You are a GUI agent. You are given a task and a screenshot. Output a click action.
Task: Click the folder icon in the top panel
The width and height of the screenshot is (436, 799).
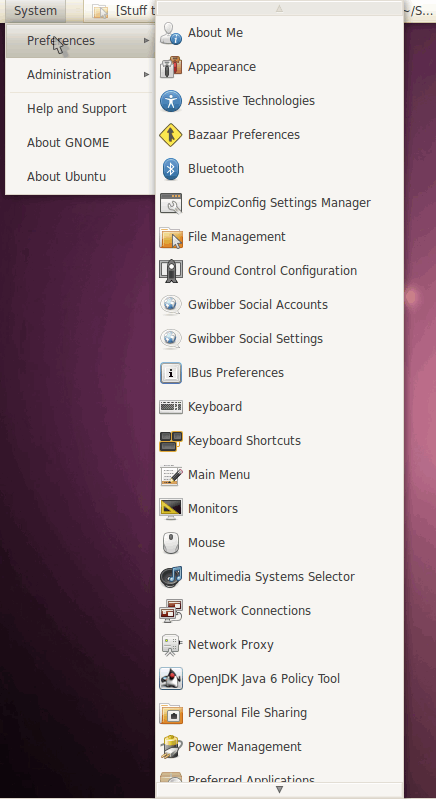coord(100,11)
